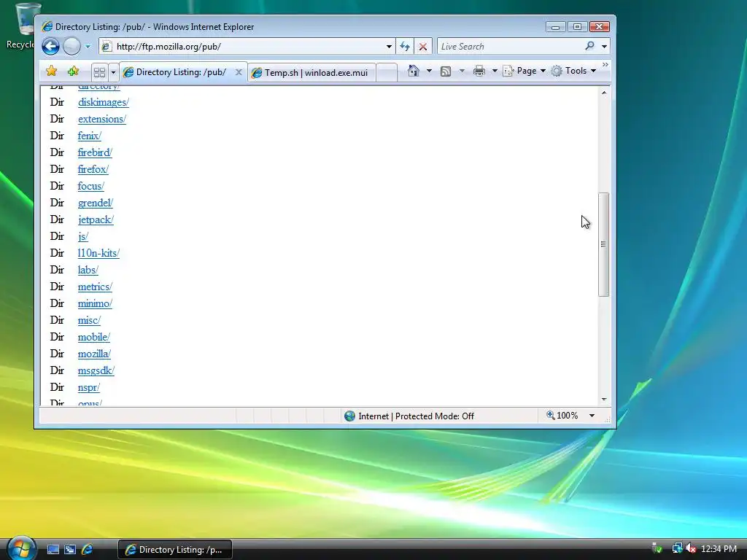The width and height of the screenshot is (747, 560).
Task: Expand the Home button dropdown
Action: click(x=429, y=71)
